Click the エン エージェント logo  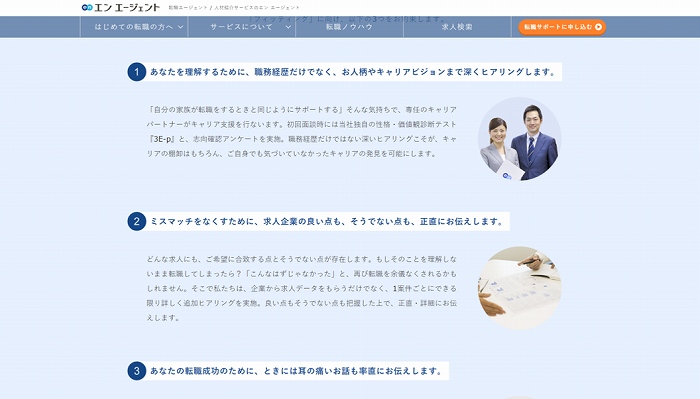121,8
